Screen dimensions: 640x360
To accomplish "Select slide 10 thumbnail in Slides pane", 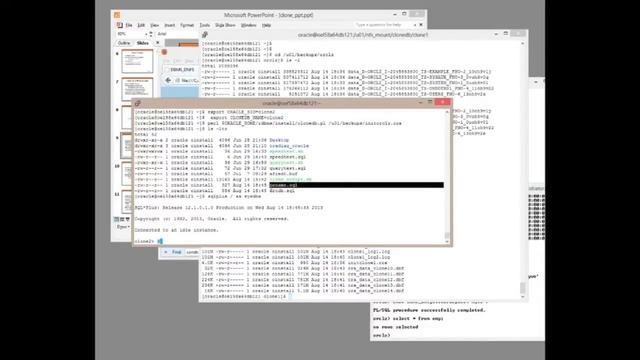I will point(127,173).
